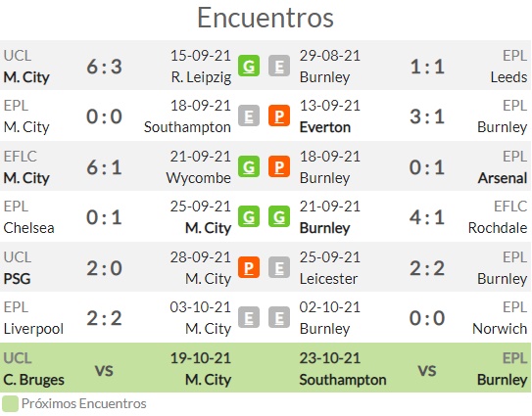Click green G badge for M. City vs R. Leipzig
The width and height of the screenshot is (532, 416).
pyautogui.click(x=249, y=66)
